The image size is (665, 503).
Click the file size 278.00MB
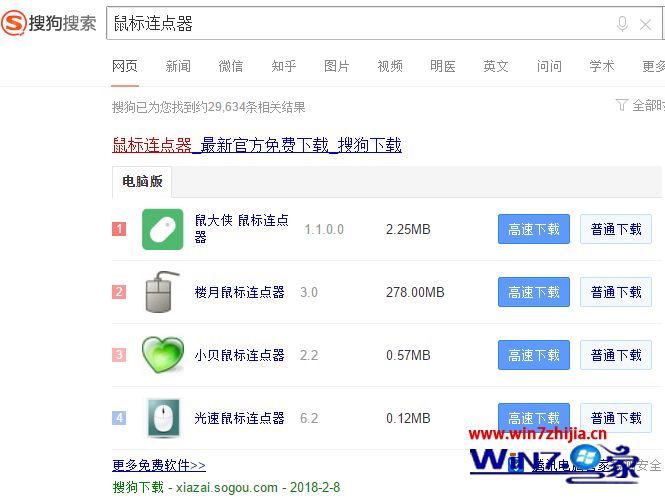(x=415, y=292)
